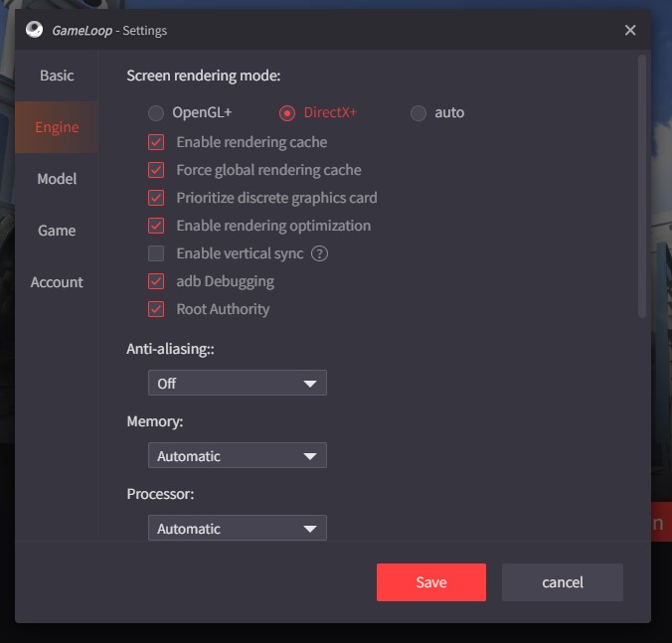
Task: Toggle Force global rendering cache
Action: tap(156, 170)
